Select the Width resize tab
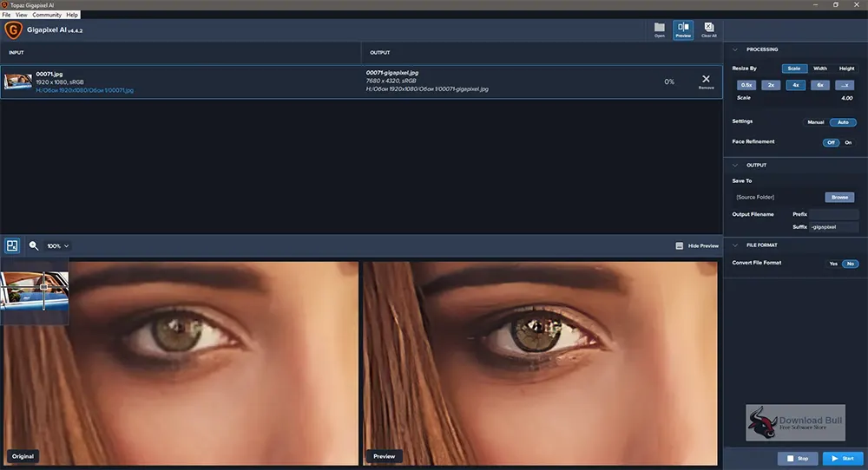 pos(820,69)
